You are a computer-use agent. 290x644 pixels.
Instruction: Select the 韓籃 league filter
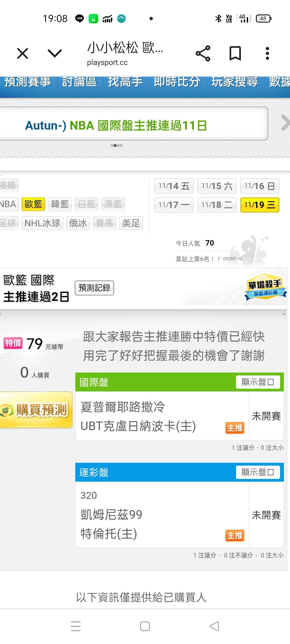(60, 204)
